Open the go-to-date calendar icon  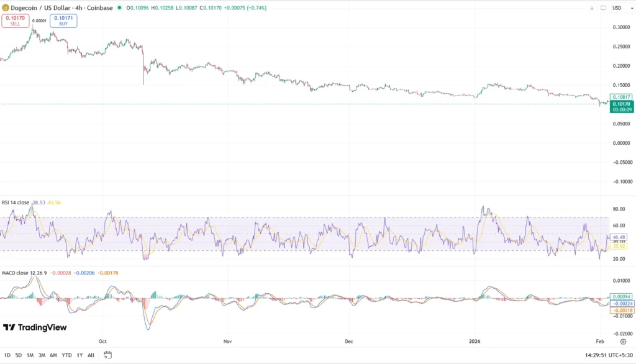[107, 354]
